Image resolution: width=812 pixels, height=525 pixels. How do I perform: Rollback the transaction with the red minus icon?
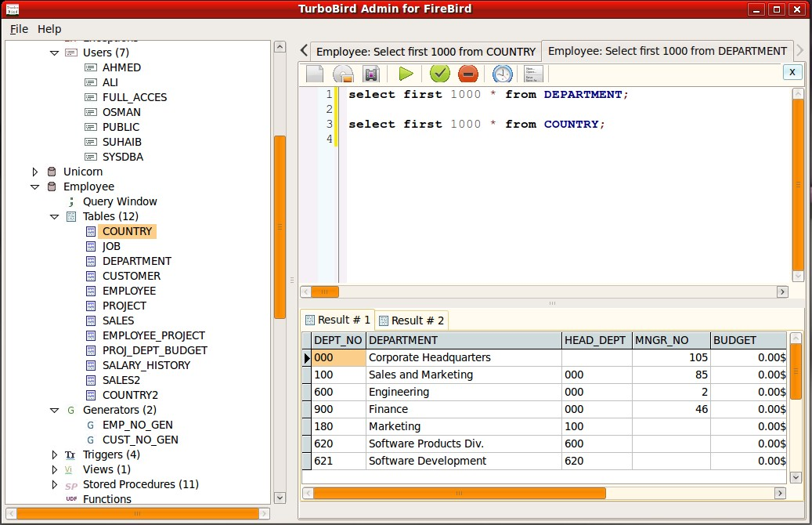coord(470,73)
